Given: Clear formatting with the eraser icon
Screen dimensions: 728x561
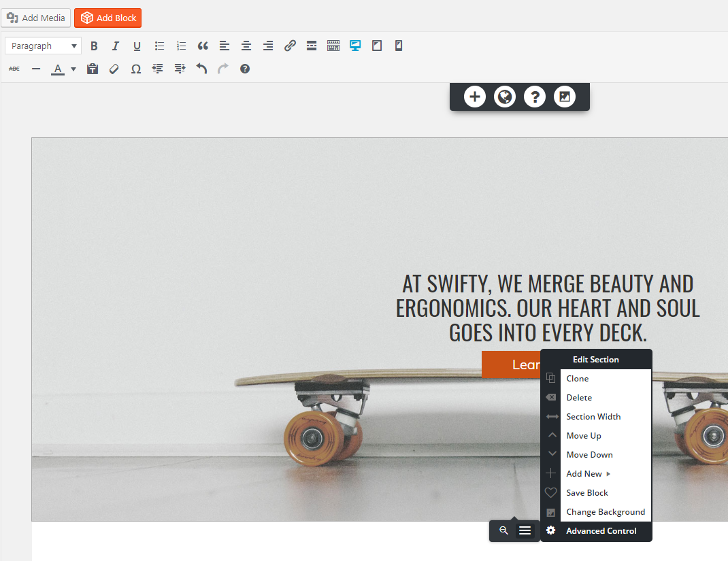Looking at the screenshot, I should (114, 69).
